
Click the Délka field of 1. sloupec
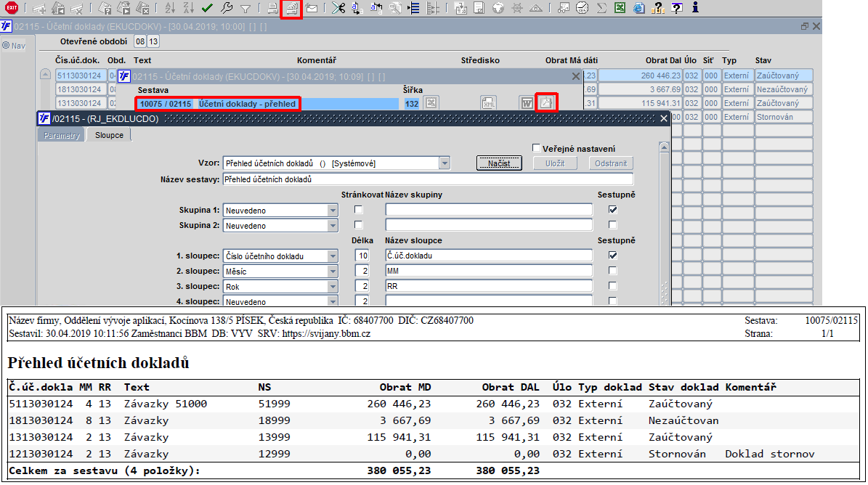(x=362, y=256)
